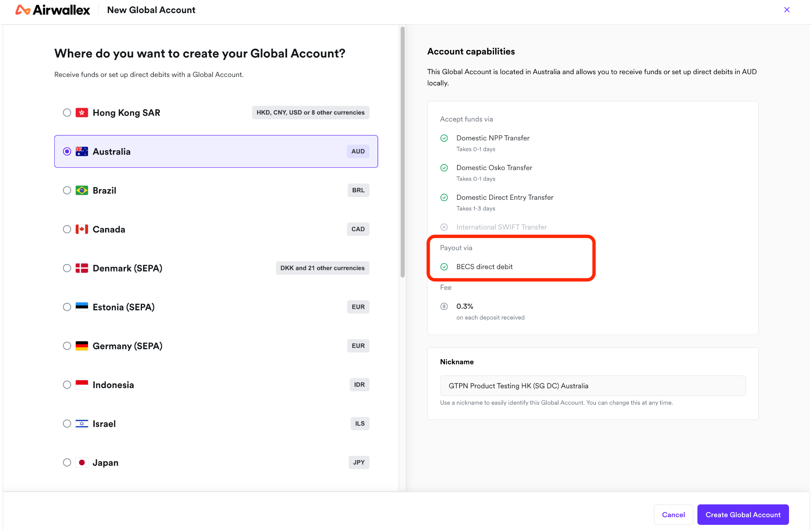
Task: Click the BRL currency badge
Action: coord(358,190)
